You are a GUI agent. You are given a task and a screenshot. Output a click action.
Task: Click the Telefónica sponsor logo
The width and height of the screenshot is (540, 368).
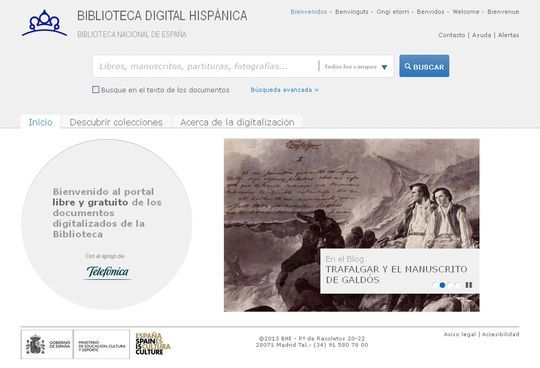click(x=108, y=272)
